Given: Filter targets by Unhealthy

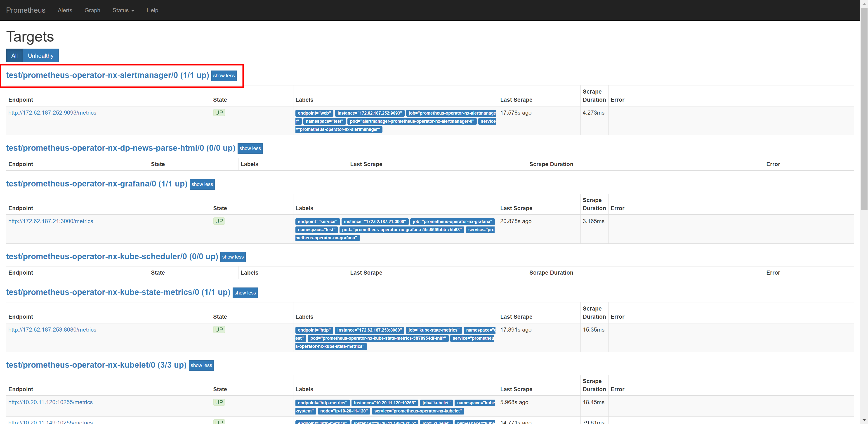Looking at the screenshot, I should tap(41, 56).
